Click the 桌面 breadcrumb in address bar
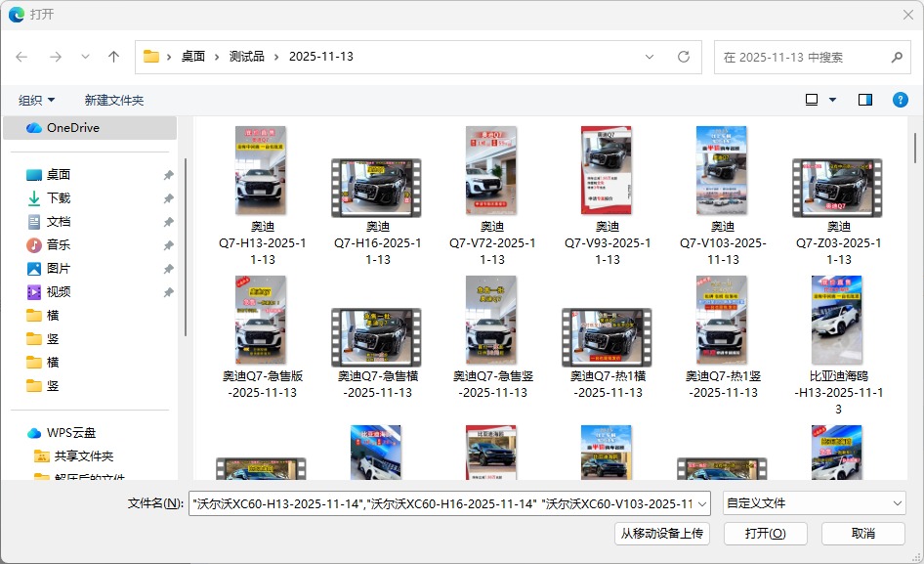 [x=193, y=57]
